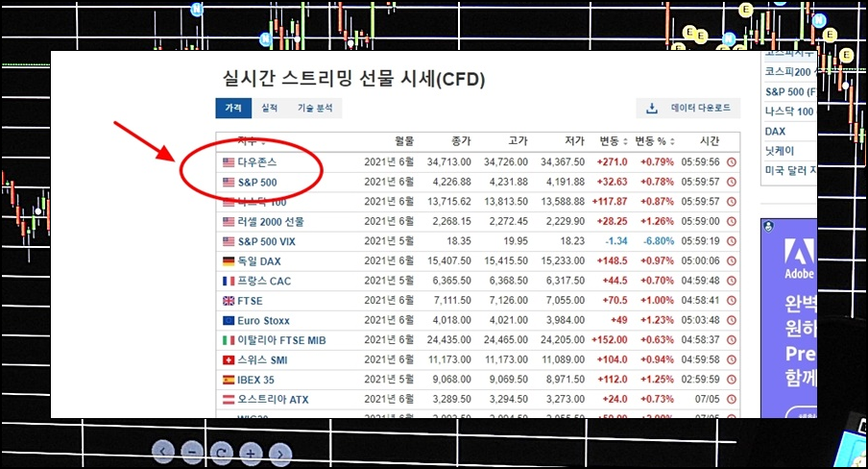Click the minus zoom-out circle in the bottom controls
868x469 pixels.
(x=192, y=453)
